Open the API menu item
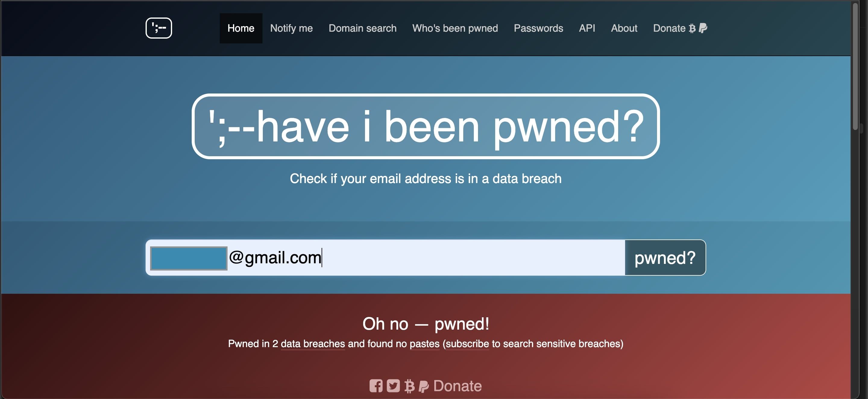This screenshot has width=868, height=399. [x=587, y=28]
